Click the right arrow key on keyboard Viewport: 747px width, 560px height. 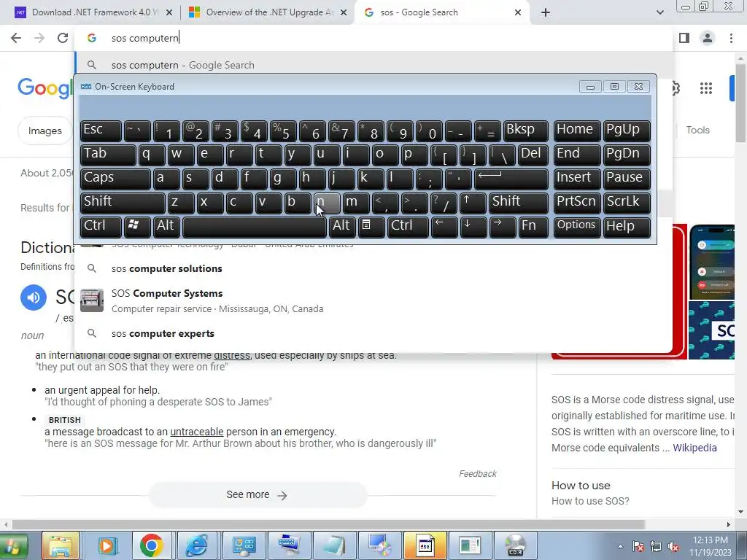tap(502, 227)
